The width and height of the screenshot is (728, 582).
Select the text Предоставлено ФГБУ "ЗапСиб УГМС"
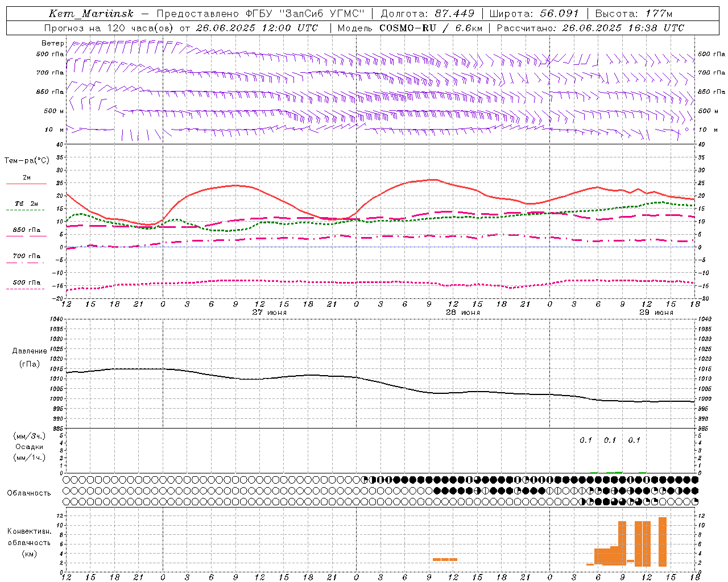pos(260,14)
